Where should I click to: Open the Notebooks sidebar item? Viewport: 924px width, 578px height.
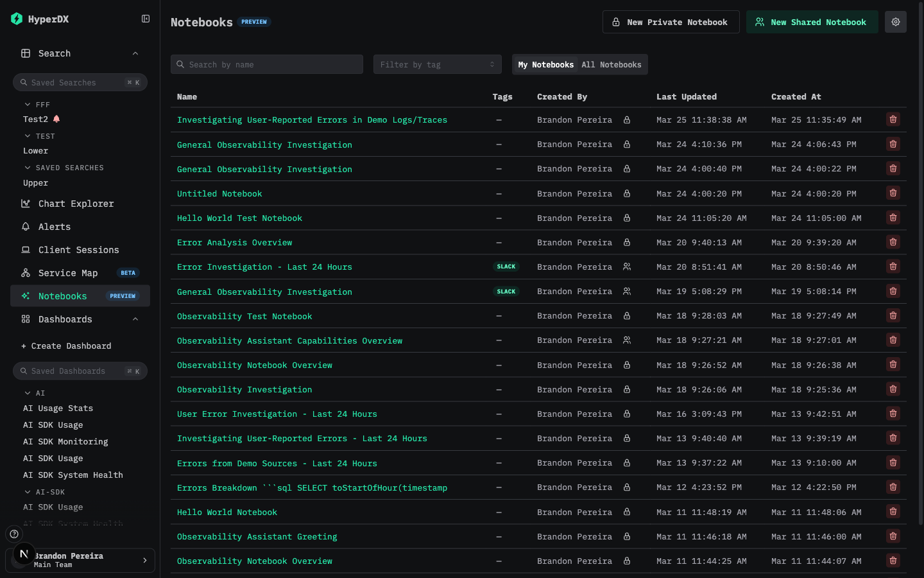pos(62,296)
